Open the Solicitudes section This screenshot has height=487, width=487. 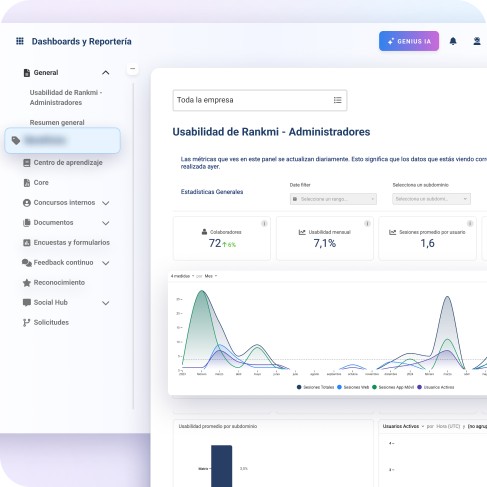[x=51, y=323]
